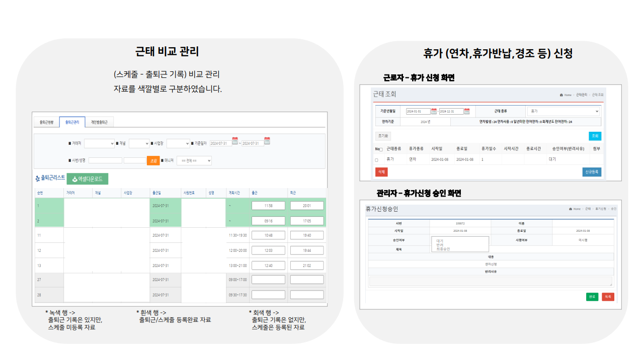The height and width of the screenshot is (362, 644).
Task: Click the 신규등록 registration button
Action: pyautogui.click(x=592, y=171)
